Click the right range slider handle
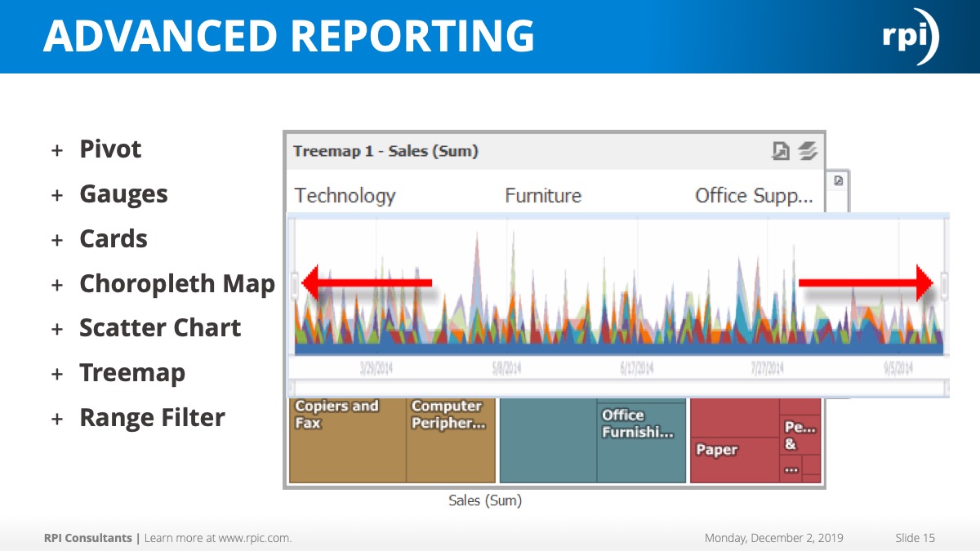Viewport: 980px width, 551px height. click(x=944, y=282)
